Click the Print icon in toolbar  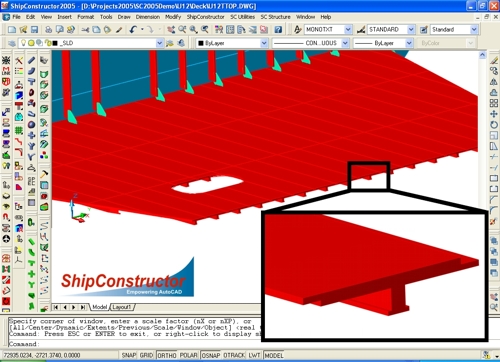click(x=49, y=30)
